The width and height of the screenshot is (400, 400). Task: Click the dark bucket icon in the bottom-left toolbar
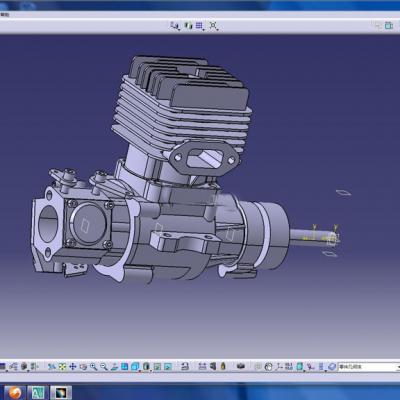coord(24,367)
